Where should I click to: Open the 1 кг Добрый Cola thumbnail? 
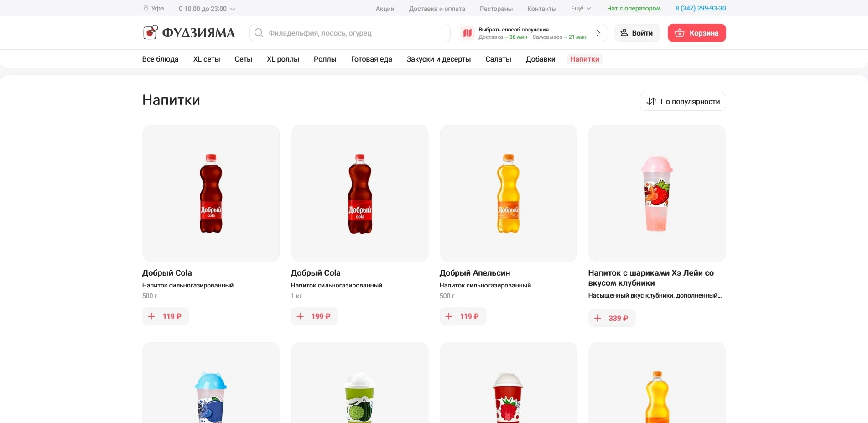point(359,193)
